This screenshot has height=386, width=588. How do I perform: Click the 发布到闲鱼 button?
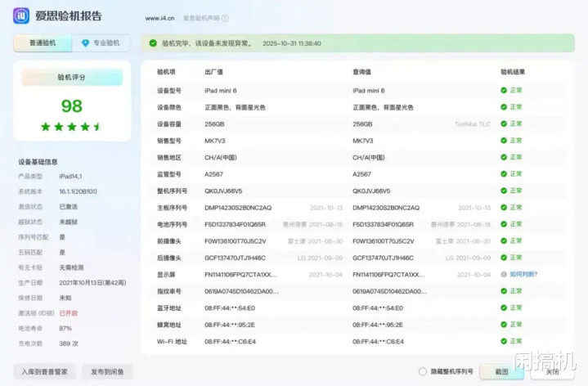coord(107,371)
